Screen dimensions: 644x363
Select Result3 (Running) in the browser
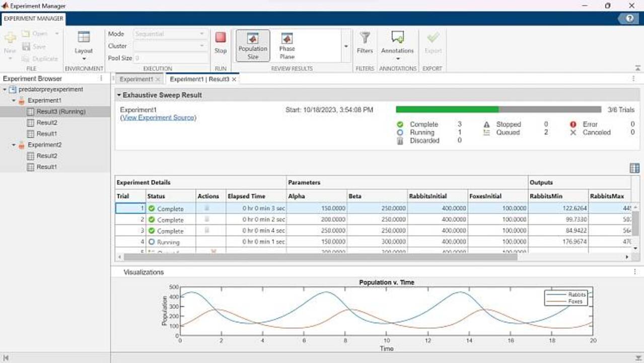click(x=60, y=111)
